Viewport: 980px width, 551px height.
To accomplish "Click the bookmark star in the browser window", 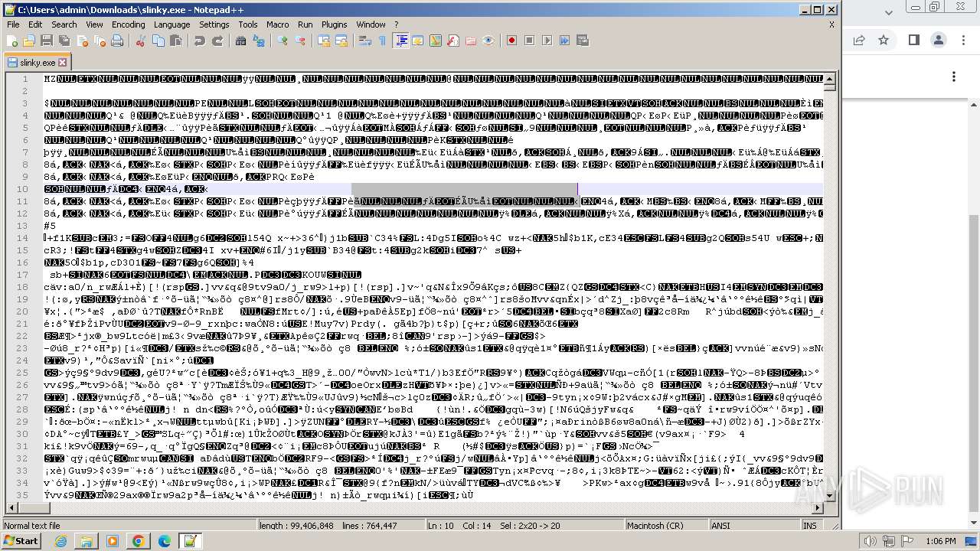I will (884, 40).
